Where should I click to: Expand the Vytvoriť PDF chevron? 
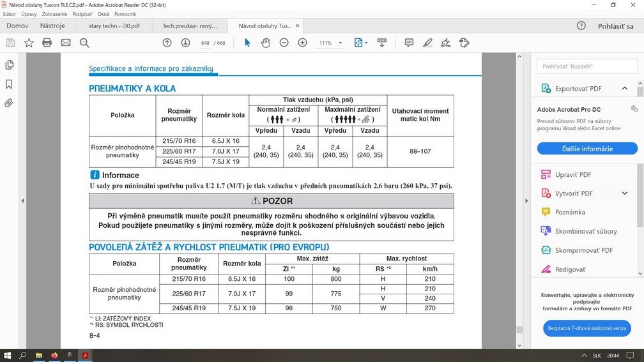[x=624, y=193]
